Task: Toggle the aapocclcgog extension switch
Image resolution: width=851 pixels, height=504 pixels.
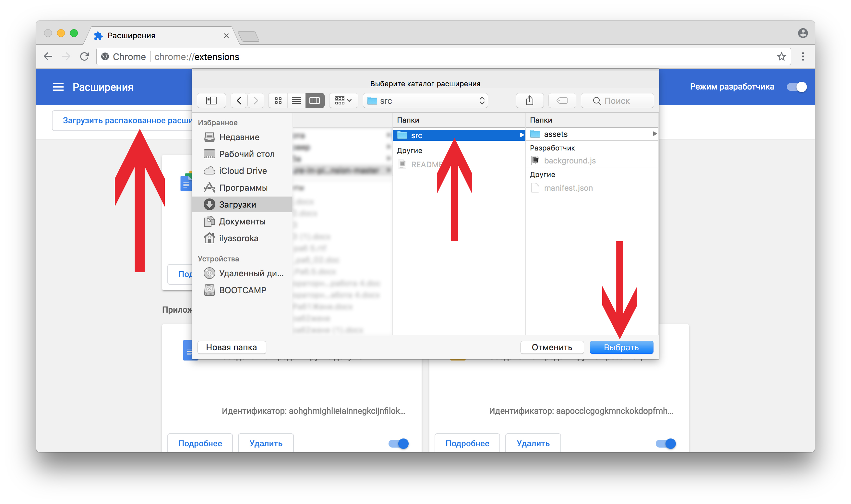Action: point(666,443)
